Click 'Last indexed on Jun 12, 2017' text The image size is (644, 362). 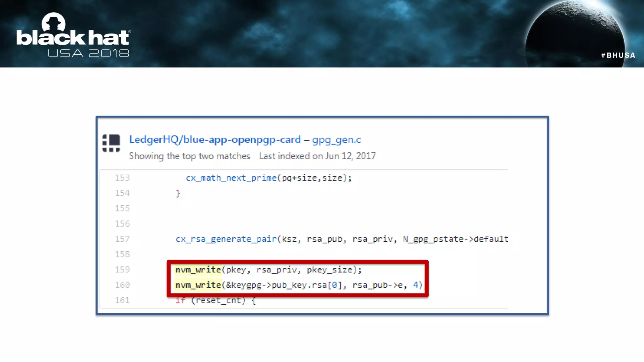click(317, 156)
